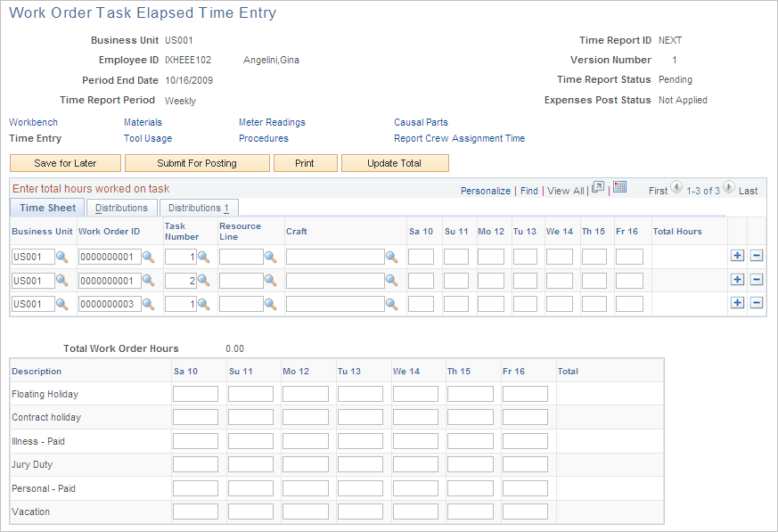This screenshot has width=778, height=532.
Task: Open the Task Number lookup in row one
Action: [x=202, y=258]
